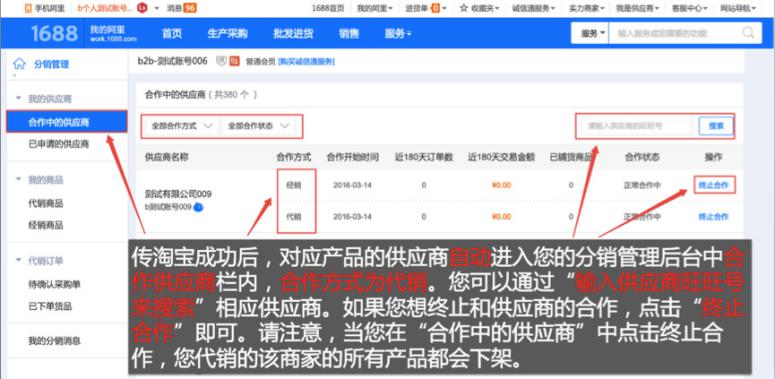Image resolution: width=775 pixels, height=379 pixels.
Task: Open the 全部合作方式 dropdown
Action: coord(182,126)
